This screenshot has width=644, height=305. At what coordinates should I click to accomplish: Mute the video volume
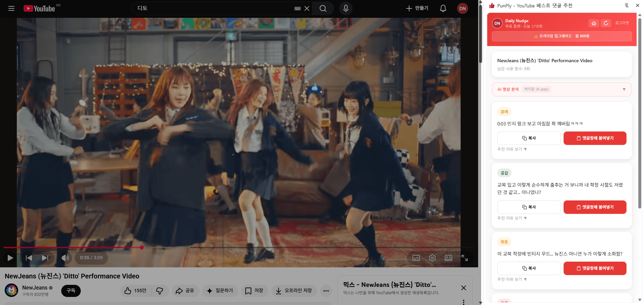pyautogui.click(x=65, y=258)
